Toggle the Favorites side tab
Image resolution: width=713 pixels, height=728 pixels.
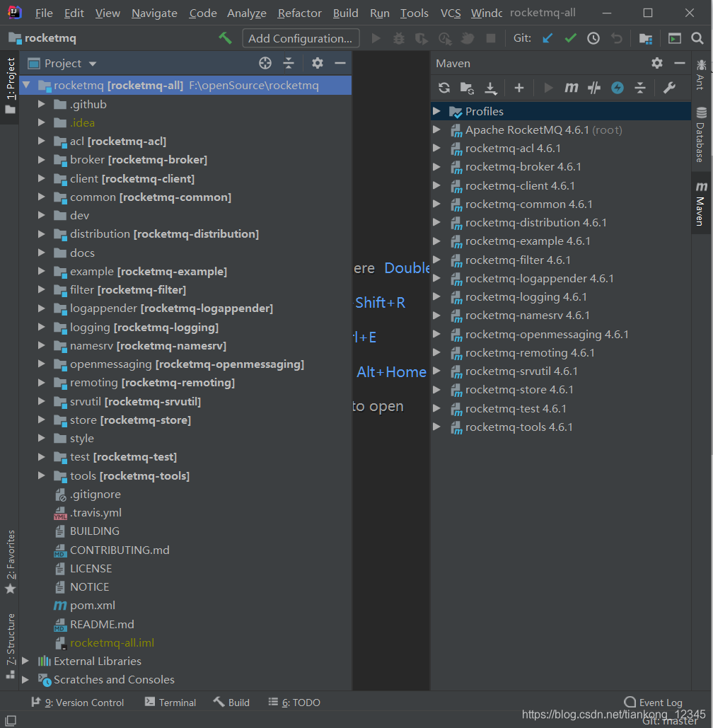coord(10,562)
